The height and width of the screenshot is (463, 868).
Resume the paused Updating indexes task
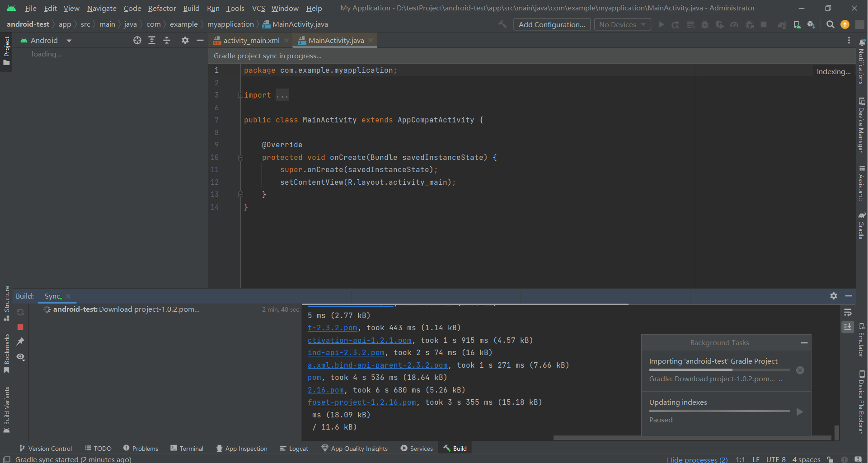point(800,412)
